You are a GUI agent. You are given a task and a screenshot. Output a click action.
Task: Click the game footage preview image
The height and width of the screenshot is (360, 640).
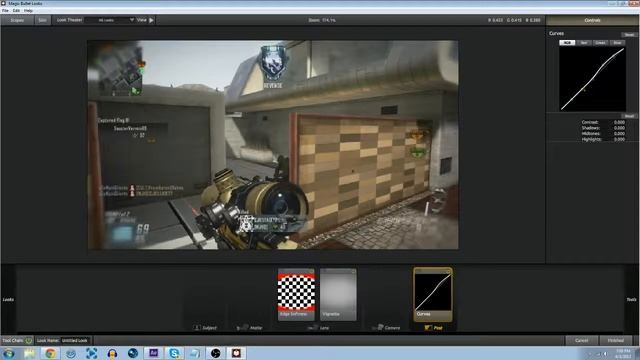point(273,145)
